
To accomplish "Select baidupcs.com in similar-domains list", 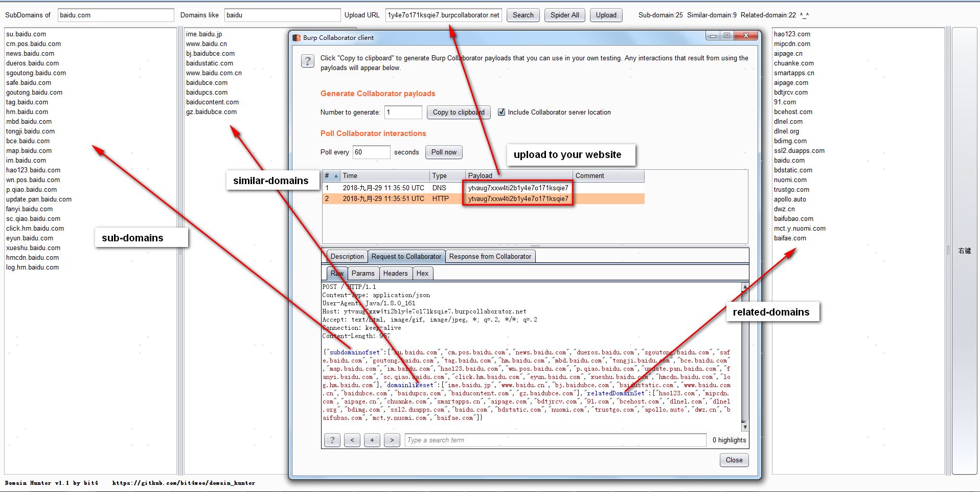I will coord(207,92).
